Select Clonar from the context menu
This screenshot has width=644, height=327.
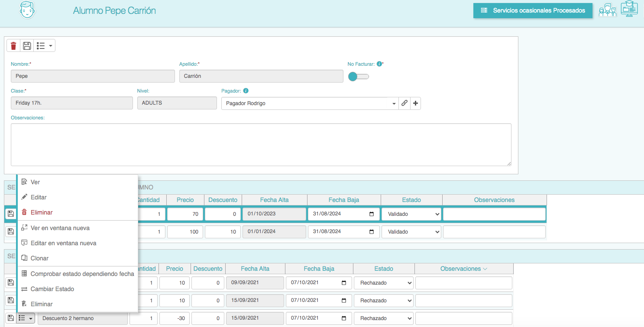tap(39, 258)
